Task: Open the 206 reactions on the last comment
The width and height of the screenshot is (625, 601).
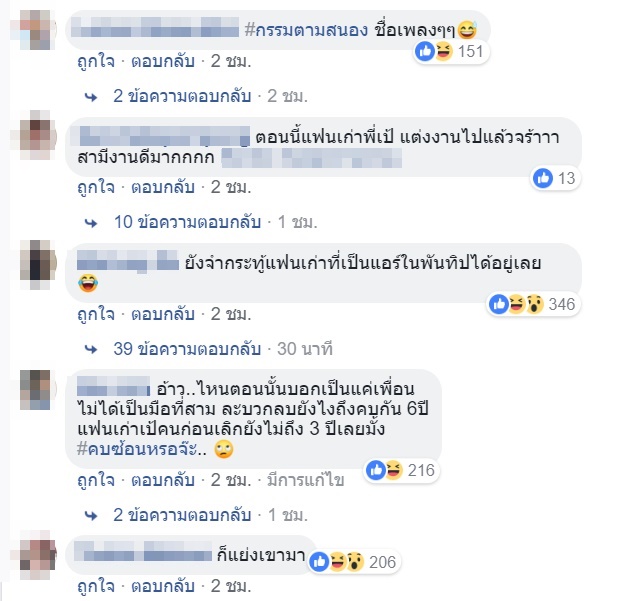Action: [x=354, y=562]
